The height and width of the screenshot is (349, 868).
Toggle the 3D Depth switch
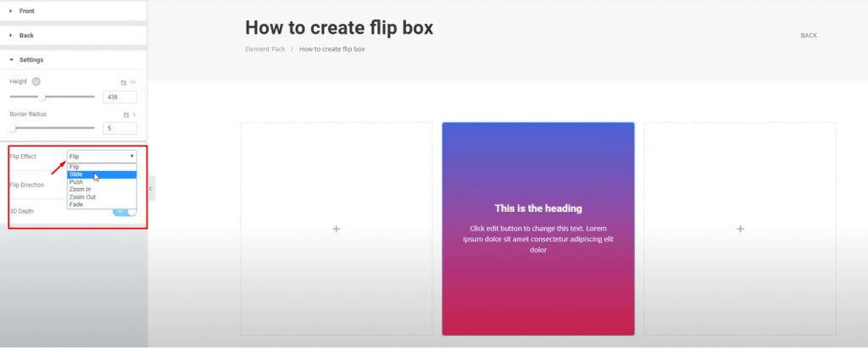(x=125, y=210)
